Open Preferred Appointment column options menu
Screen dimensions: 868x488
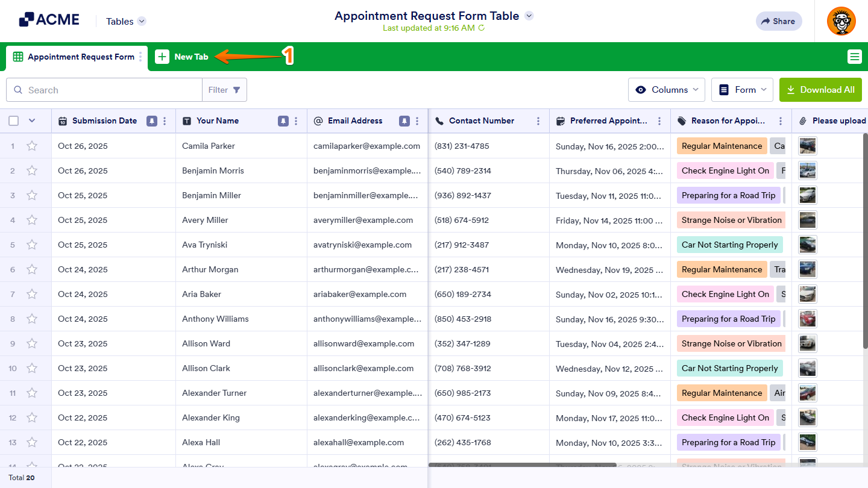(x=659, y=121)
